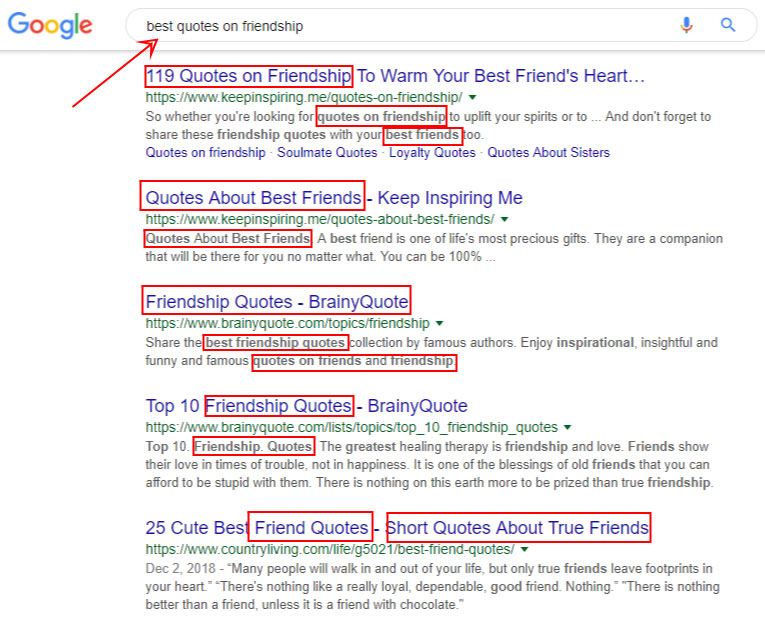Click the green URL https://www.keepinspiring.me/quotes-about-best-friends/
The width and height of the screenshot is (765, 617).
320,219
